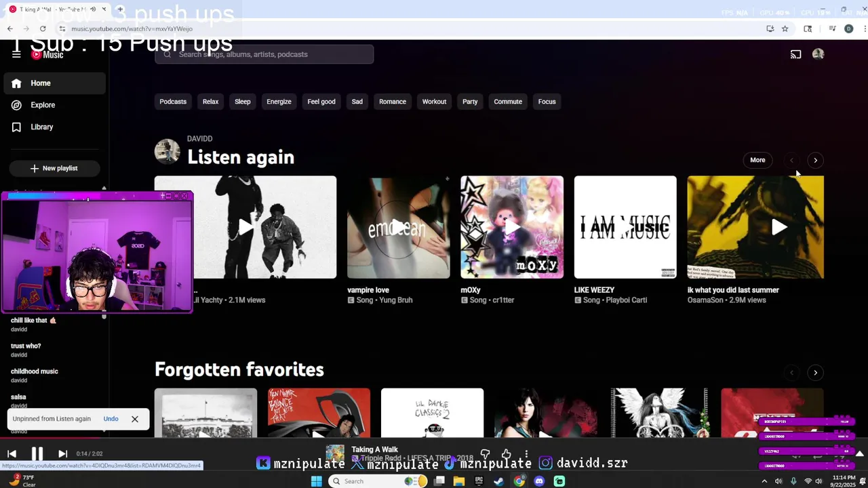
Task: Show previous Forgotten favorites carousel items
Action: coord(791,373)
